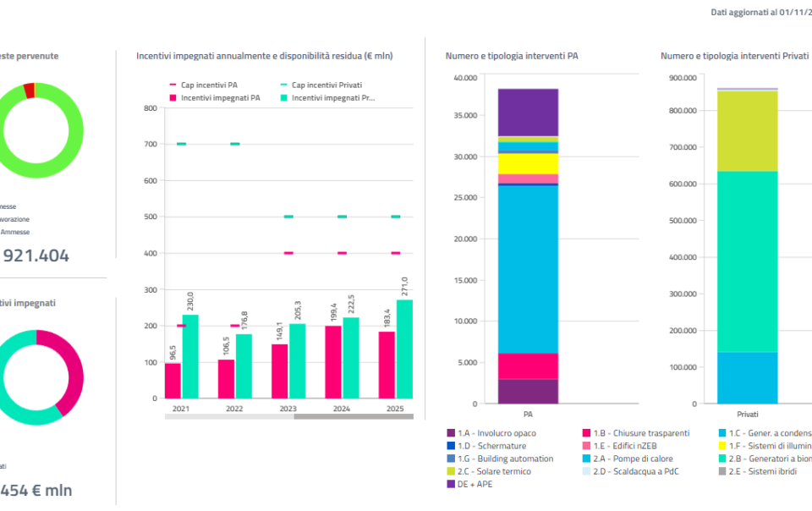Image resolution: width=812 pixels, height=511 pixels.
Task: Click the 1.B Chiusure trasparenti legend icon
Action: click(x=587, y=433)
